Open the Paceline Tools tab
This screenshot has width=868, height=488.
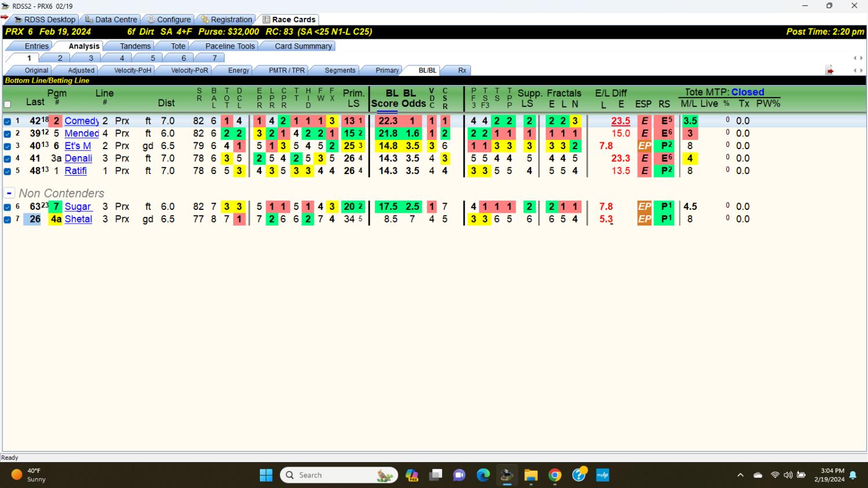(230, 46)
